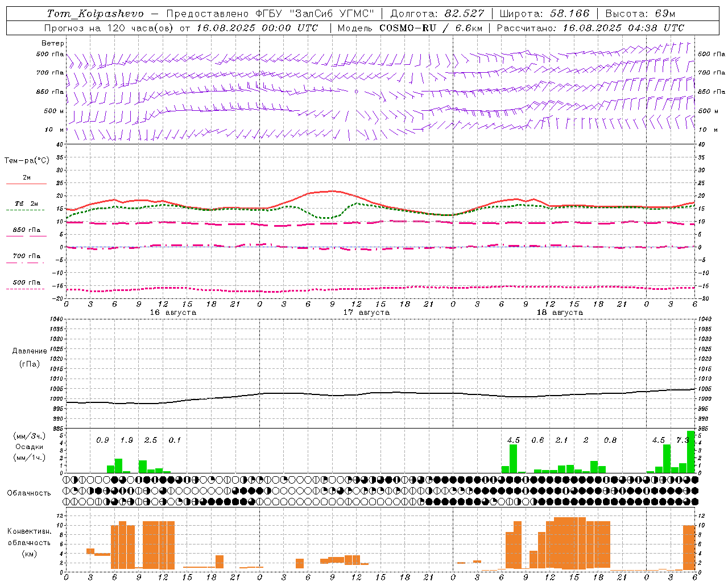Click the (мм/3ч.) precipitation unit label
Screen dimensions: 728x582
tap(29, 436)
